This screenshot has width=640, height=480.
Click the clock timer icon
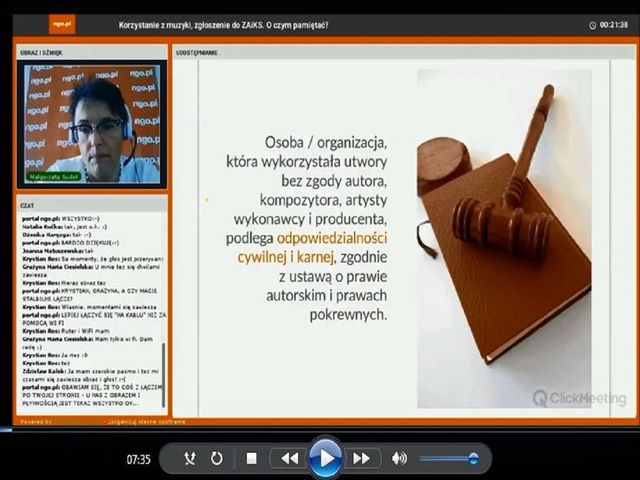592,25
